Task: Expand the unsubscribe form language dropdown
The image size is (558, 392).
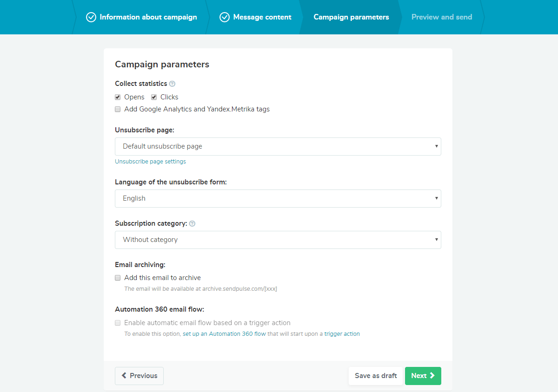Action: pyautogui.click(x=278, y=198)
